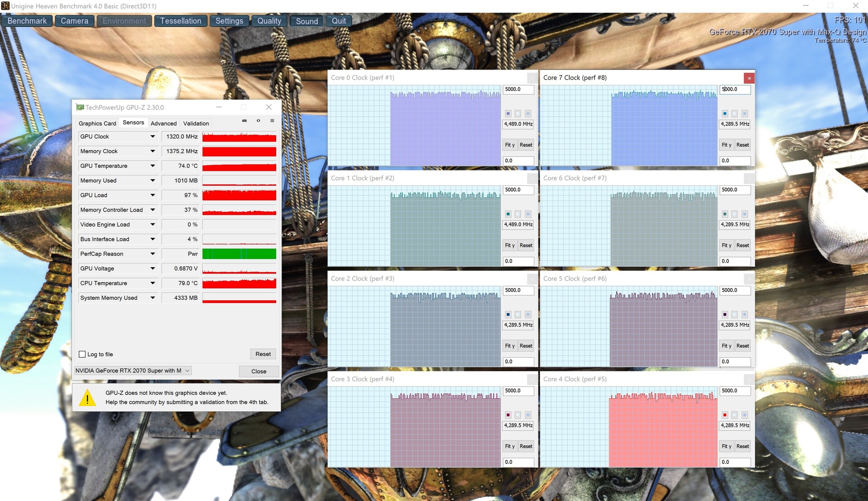Open the Memory Used sensor dropdown

(153, 180)
